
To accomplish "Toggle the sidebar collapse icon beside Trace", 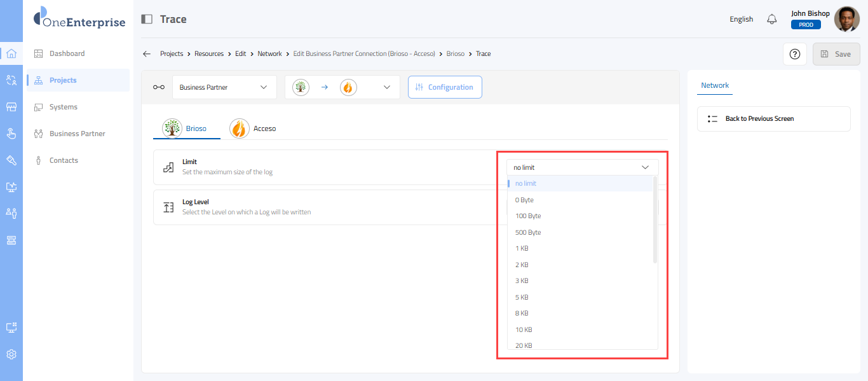I will [147, 19].
